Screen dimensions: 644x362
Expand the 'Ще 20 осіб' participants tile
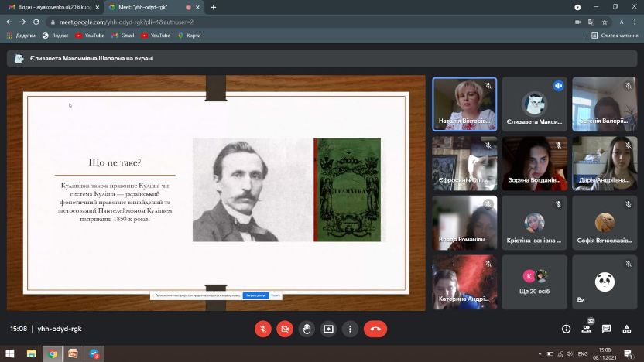pos(534,282)
